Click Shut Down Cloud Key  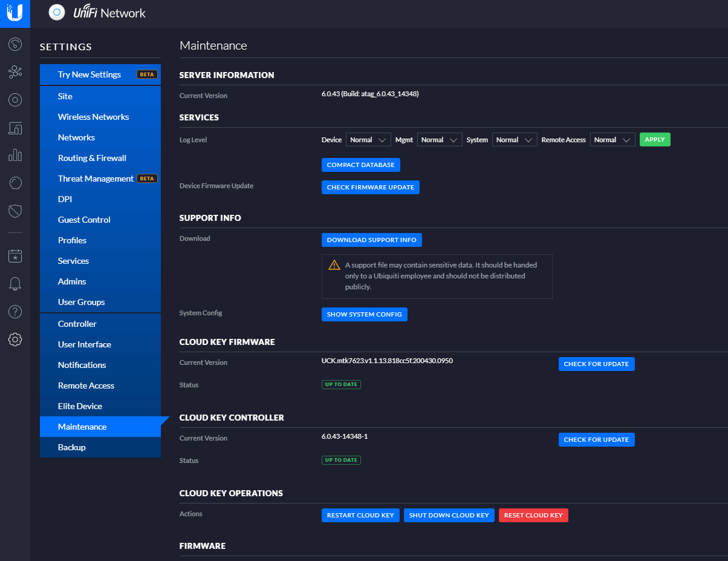[x=449, y=516]
